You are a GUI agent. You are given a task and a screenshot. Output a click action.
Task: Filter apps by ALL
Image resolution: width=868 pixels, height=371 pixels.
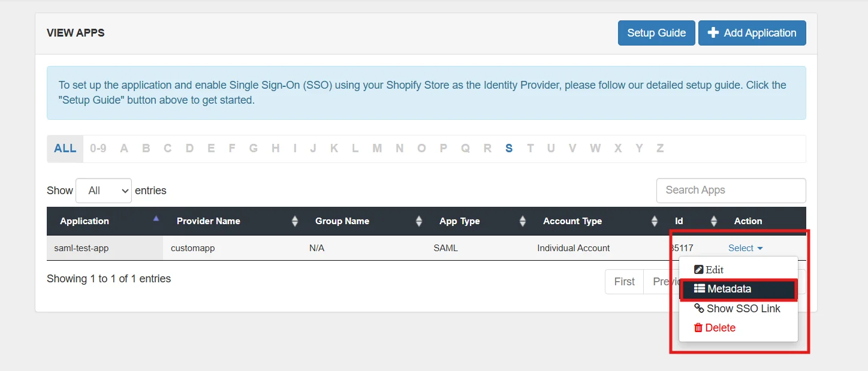65,148
